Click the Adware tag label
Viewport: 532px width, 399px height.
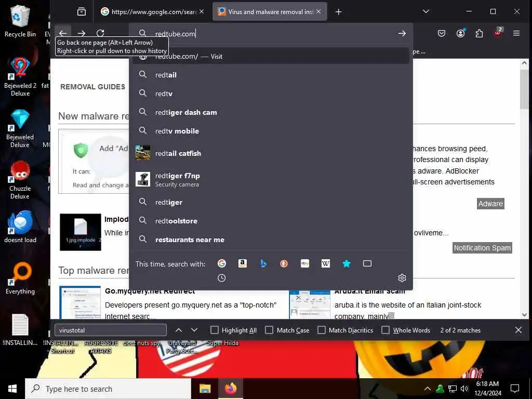[x=490, y=204]
